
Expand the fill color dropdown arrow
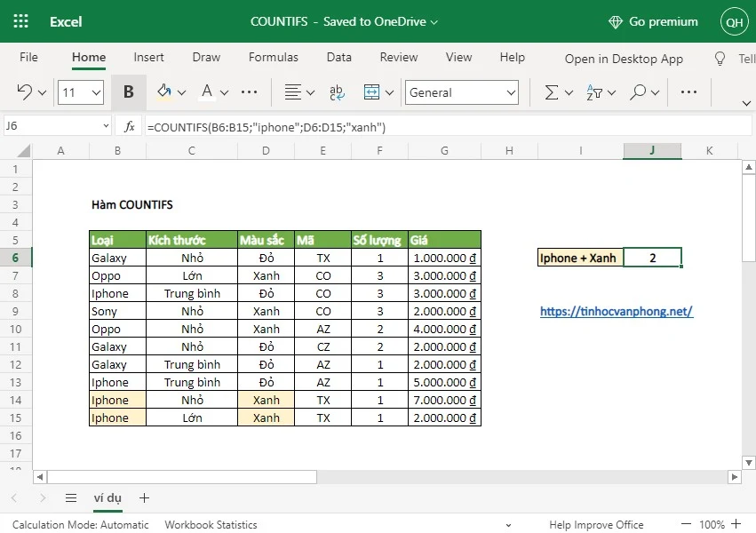pos(182,92)
